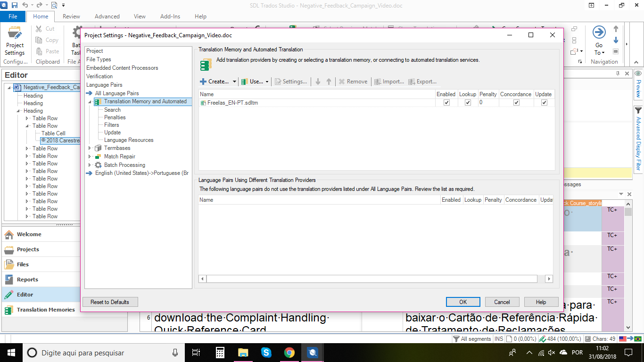Open Chrome from the taskbar

pos(289,352)
